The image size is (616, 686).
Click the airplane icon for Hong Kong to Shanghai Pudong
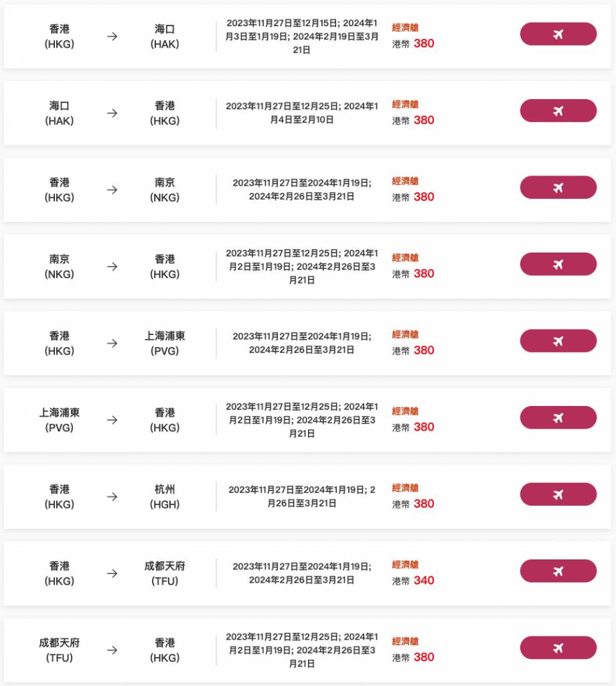click(558, 341)
